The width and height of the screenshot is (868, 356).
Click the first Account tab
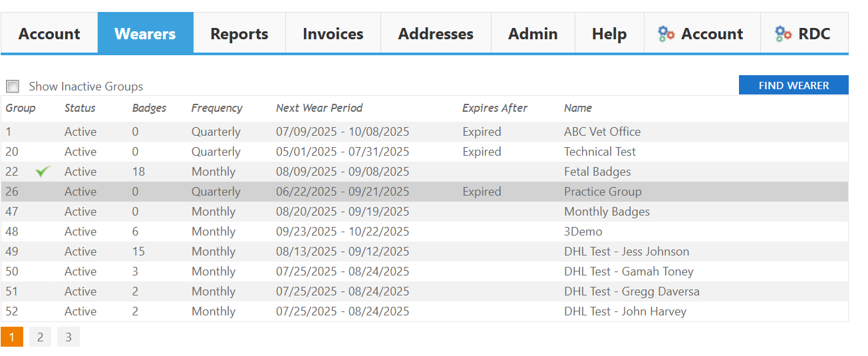tap(49, 34)
